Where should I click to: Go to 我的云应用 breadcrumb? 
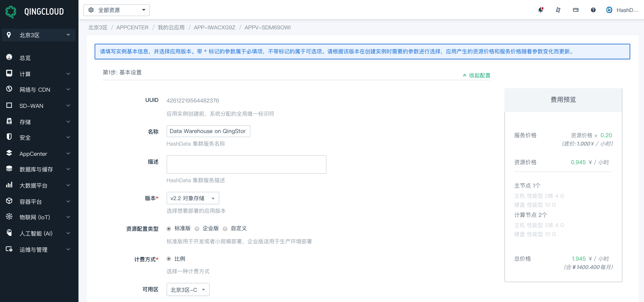(x=171, y=28)
